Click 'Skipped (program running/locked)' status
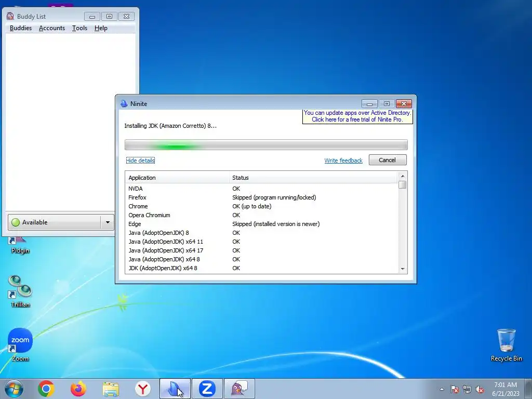Screen dimensions: 532x399 pyautogui.click(x=274, y=197)
